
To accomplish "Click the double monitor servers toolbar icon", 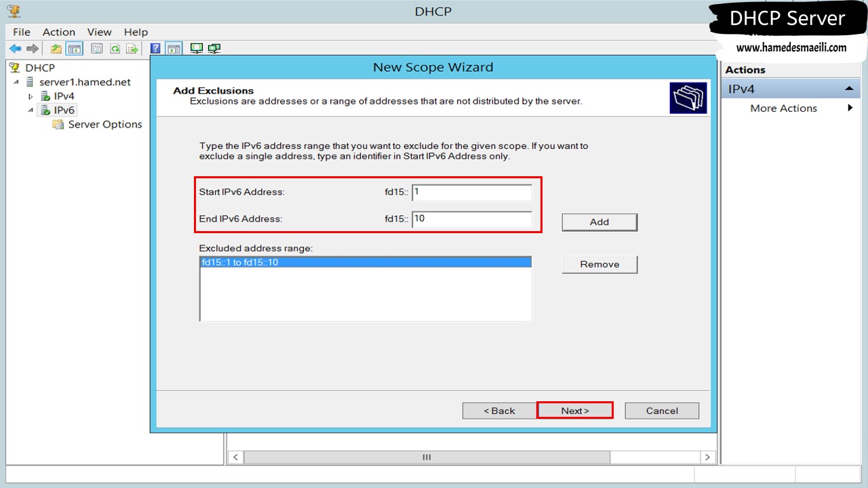I will coord(214,49).
